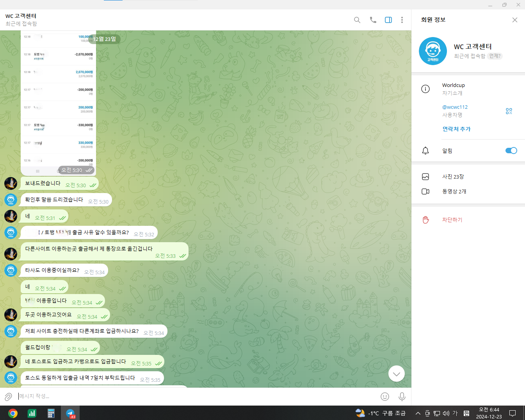The width and height of the screenshot is (525, 420).
Task: Open the three-dot more options menu
Action: click(402, 20)
